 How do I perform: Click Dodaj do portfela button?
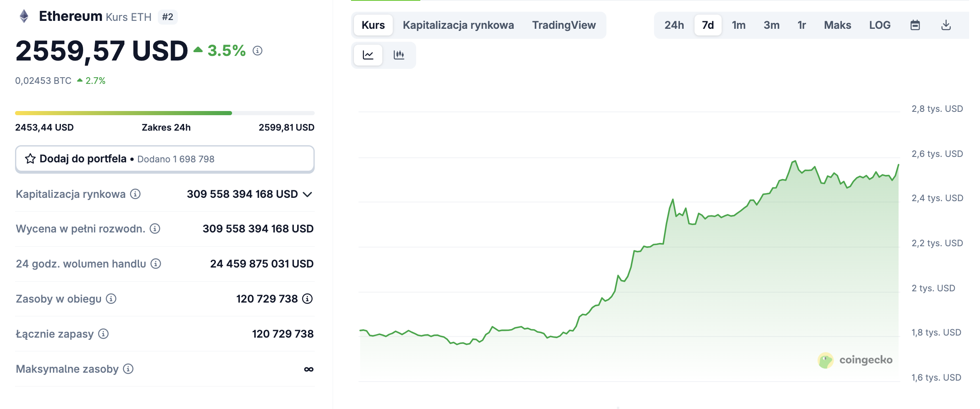pos(165,159)
